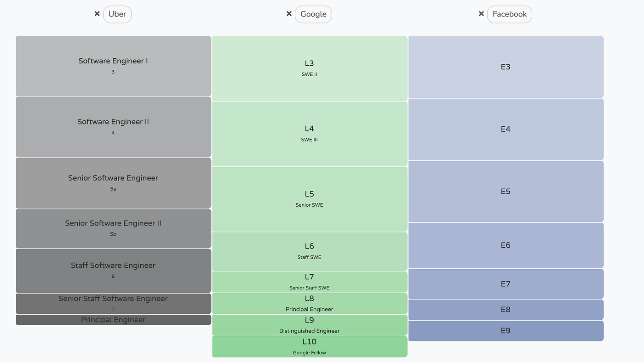Remove Google with its X icon
Screen dimensions: 644x362
click(x=289, y=14)
